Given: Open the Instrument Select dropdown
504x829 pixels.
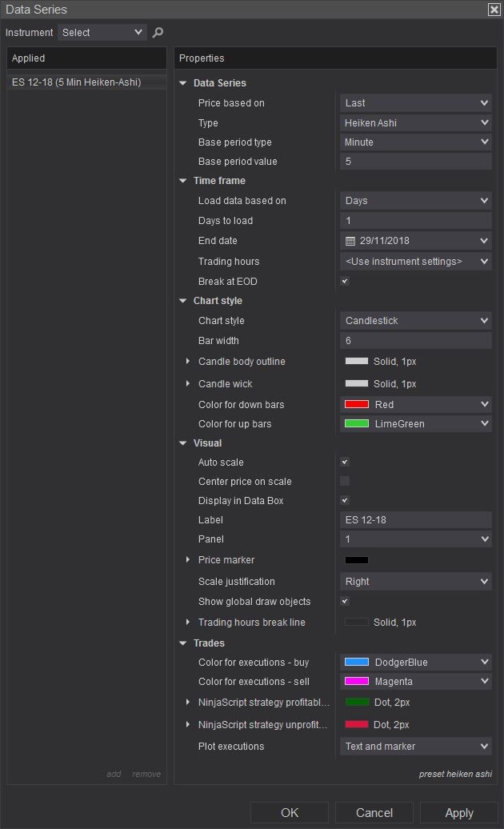Looking at the screenshot, I should pyautogui.click(x=102, y=32).
